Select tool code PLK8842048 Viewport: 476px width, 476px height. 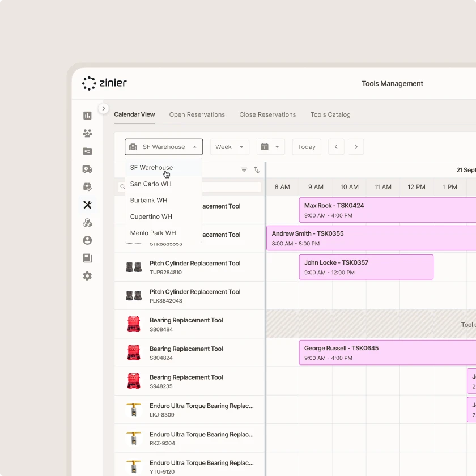pyautogui.click(x=166, y=301)
